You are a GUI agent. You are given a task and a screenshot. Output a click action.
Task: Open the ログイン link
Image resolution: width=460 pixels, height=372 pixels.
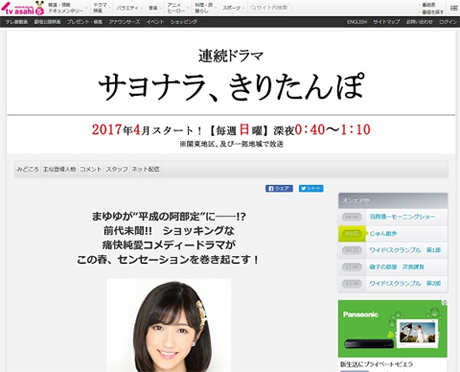tap(448, 22)
